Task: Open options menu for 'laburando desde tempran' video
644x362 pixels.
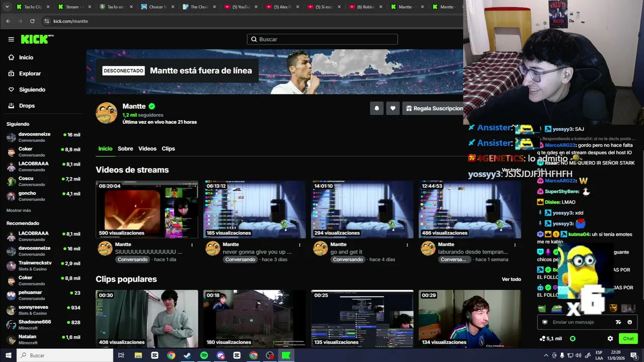Action: [515, 245]
